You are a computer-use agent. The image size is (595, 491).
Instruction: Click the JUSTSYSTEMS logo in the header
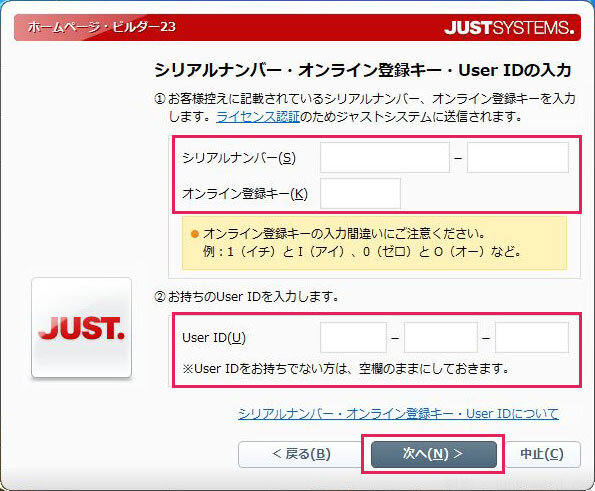click(509, 28)
